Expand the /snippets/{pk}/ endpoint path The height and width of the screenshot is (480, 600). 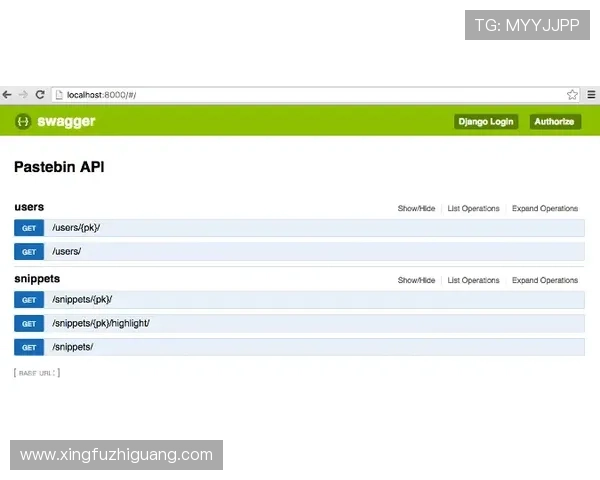[x=82, y=300]
